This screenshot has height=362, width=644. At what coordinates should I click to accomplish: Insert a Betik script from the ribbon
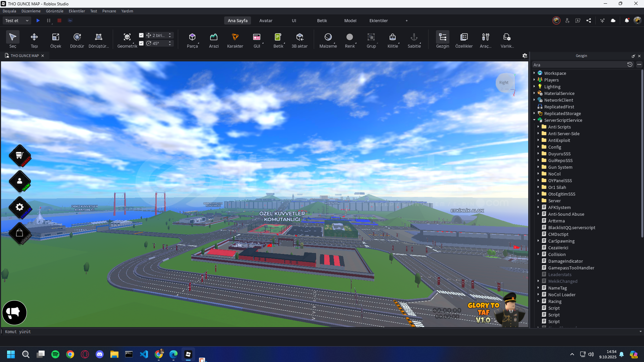278,40
